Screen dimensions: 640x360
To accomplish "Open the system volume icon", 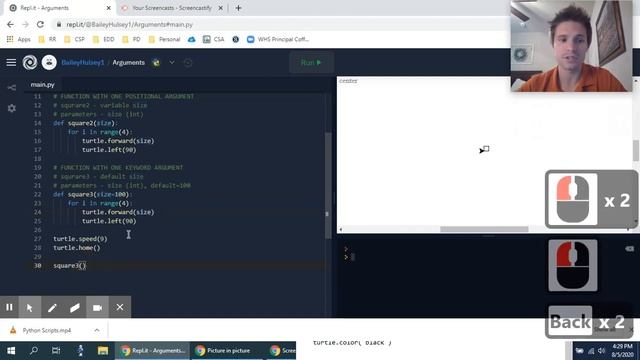I will pos(601,351).
